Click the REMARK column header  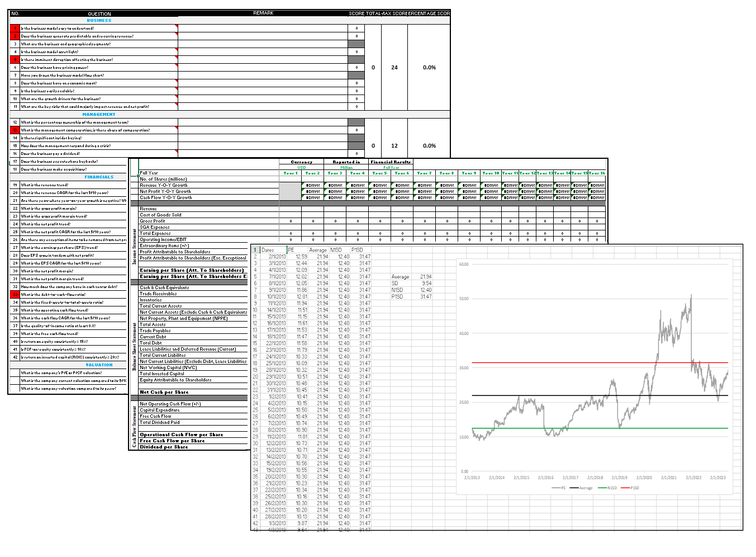pyautogui.click(x=263, y=13)
